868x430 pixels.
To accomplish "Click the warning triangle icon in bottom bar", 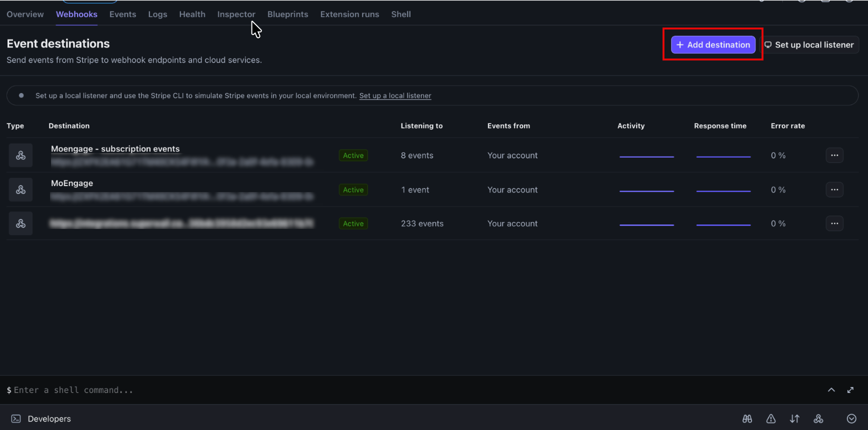I will click(x=771, y=419).
